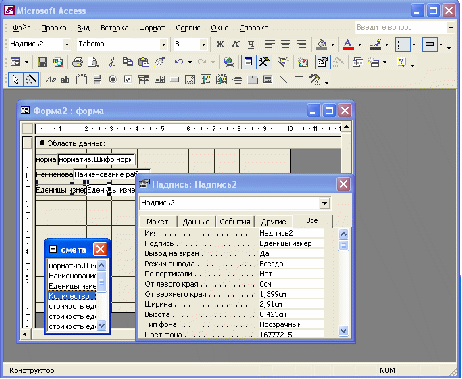Select the Check Box toolbox control
Image resolution: width=462 pixels, height=379 pixels.
point(128,80)
